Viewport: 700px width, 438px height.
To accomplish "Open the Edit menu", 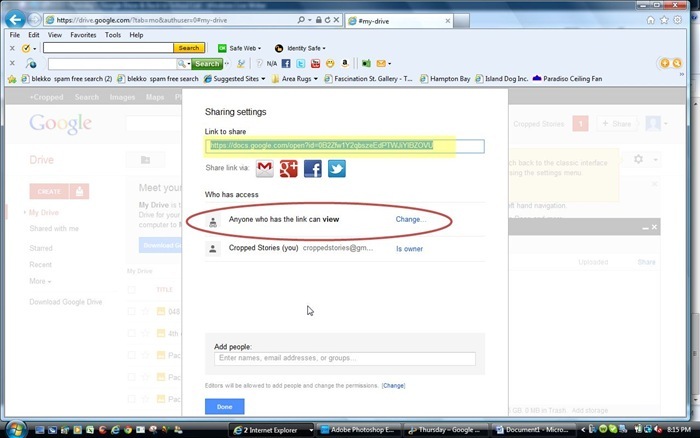I will pyautogui.click(x=33, y=35).
